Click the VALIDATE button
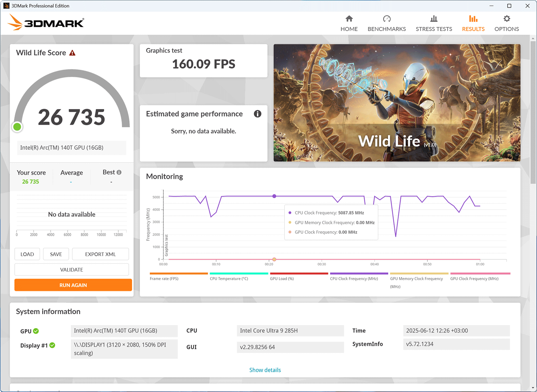The image size is (537, 392). [x=72, y=270]
